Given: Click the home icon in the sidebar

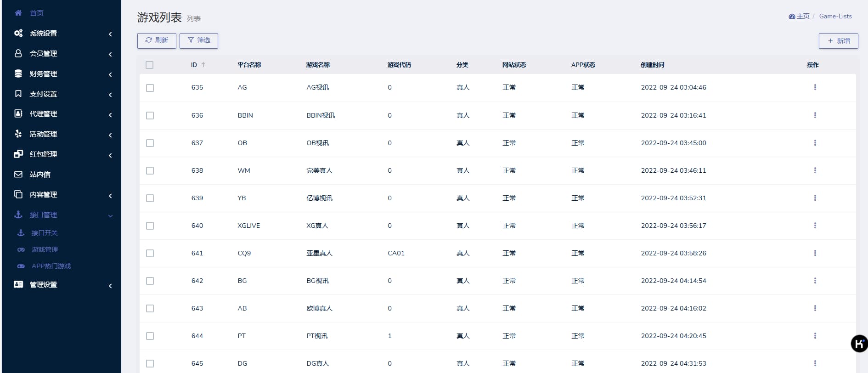Looking at the screenshot, I should click(18, 13).
